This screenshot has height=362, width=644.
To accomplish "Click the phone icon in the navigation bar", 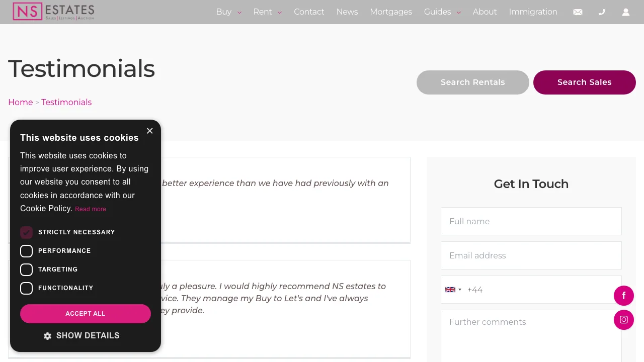I will (602, 12).
